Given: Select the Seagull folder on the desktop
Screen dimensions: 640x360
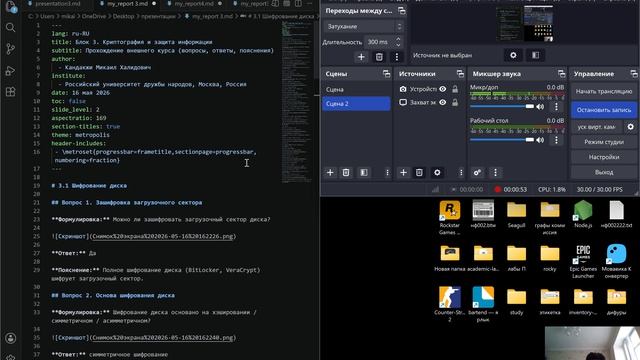Looking at the screenshot, I should click(x=516, y=214).
